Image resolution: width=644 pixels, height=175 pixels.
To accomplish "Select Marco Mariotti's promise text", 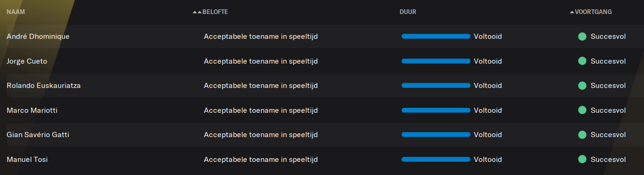I will point(261,110).
